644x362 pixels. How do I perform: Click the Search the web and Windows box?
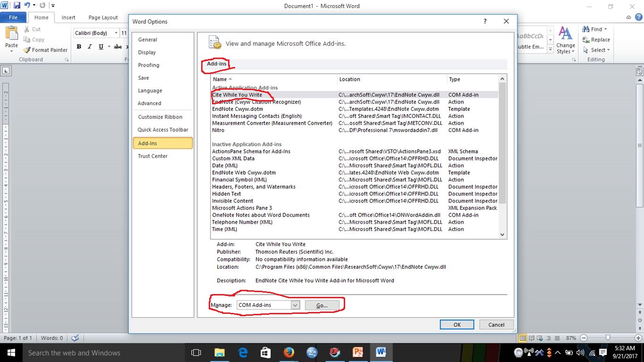(x=103, y=353)
